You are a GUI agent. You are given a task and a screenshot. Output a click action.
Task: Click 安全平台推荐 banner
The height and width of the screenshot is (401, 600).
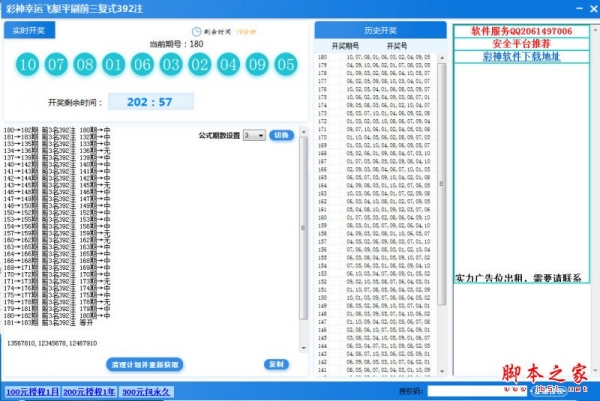521,44
